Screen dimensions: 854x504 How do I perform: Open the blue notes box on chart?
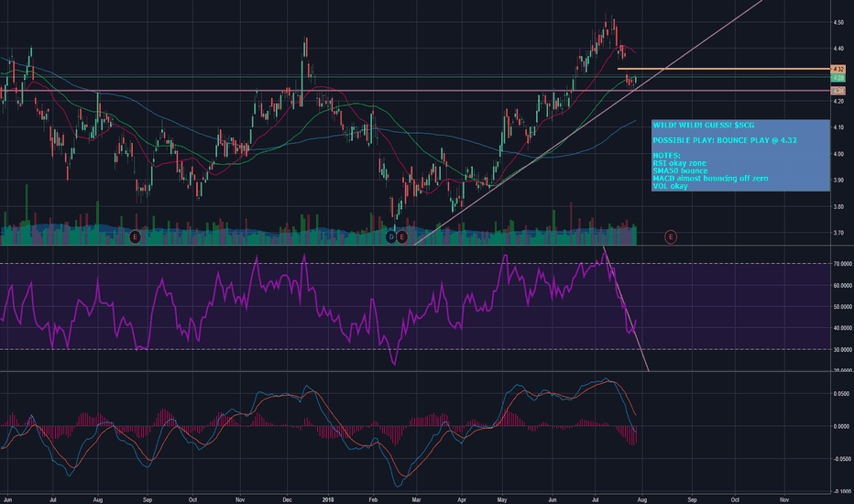[740, 155]
